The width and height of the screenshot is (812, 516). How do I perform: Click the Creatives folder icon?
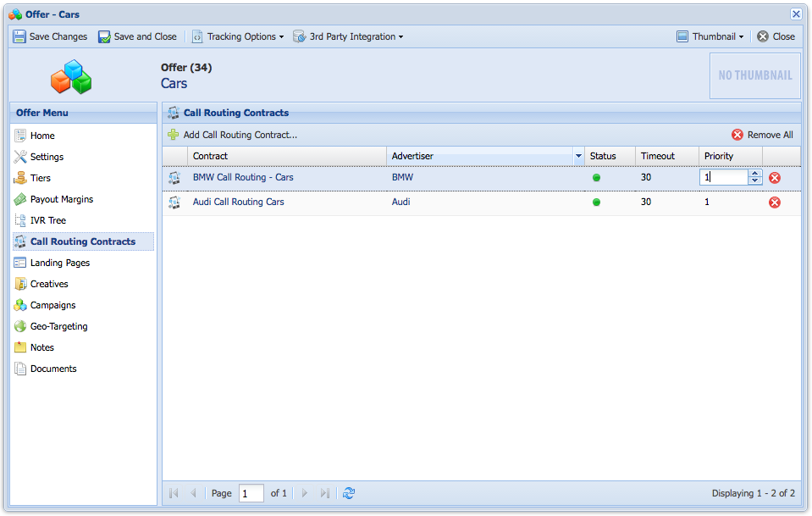(x=20, y=284)
